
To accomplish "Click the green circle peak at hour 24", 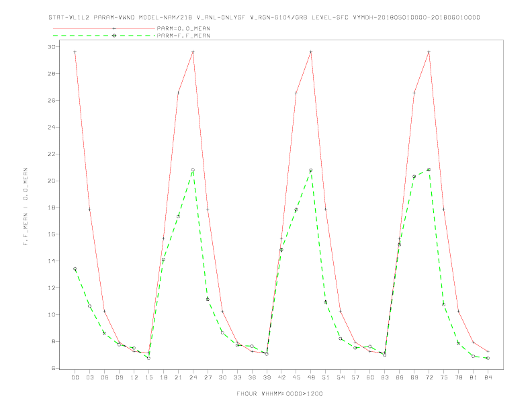I will (x=193, y=170).
